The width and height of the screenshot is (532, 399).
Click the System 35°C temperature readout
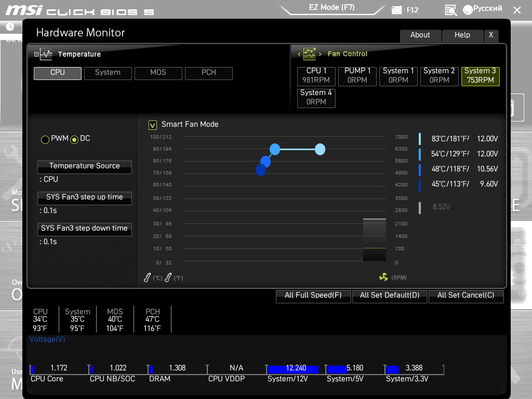pyautogui.click(x=77, y=320)
